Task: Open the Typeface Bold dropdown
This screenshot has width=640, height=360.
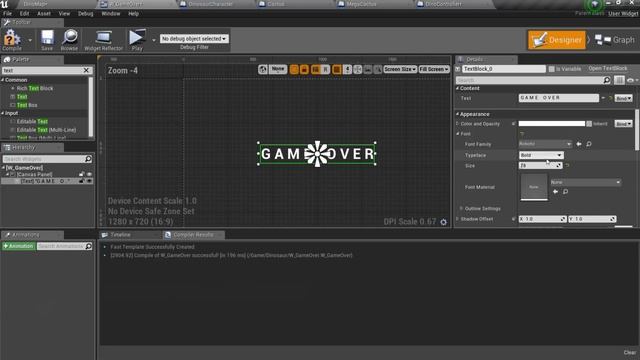Action: pos(541,155)
